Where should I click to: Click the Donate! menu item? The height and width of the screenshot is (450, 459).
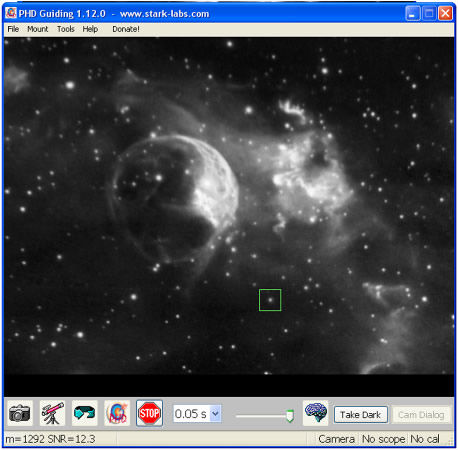[x=126, y=29]
